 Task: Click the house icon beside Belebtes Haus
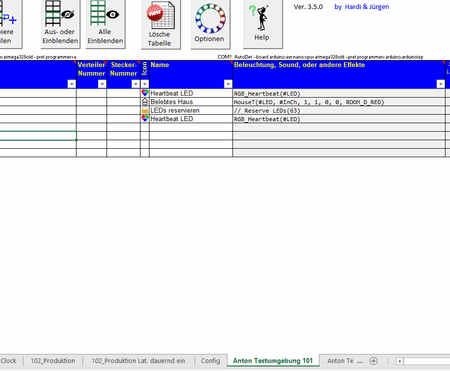[145, 102]
